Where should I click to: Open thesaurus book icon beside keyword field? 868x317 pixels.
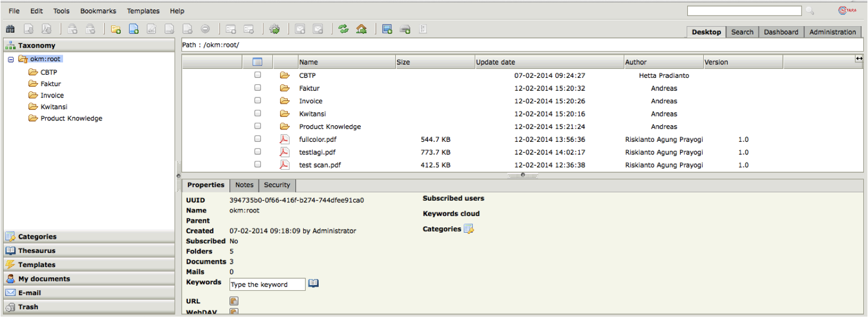[x=313, y=284]
